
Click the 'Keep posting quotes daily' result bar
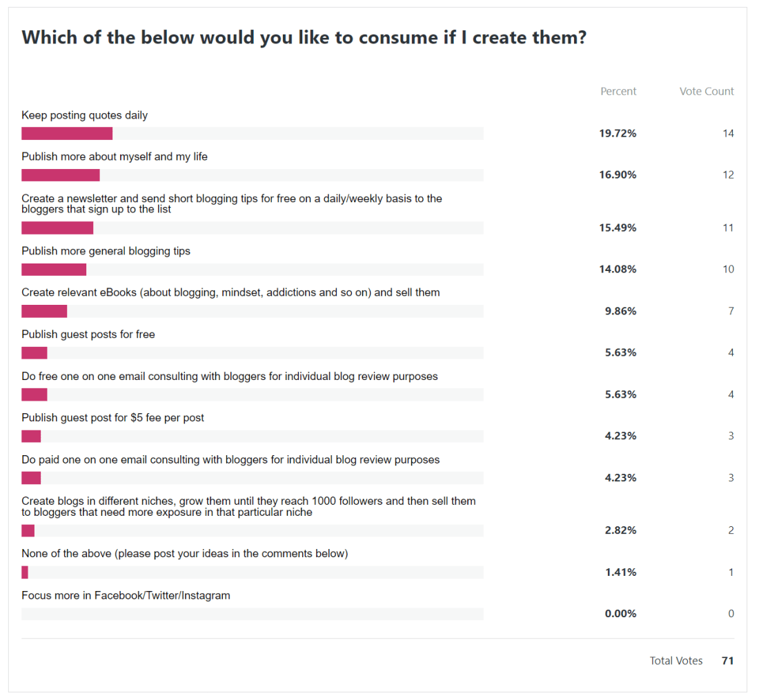pyautogui.click(x=252, y=134)
